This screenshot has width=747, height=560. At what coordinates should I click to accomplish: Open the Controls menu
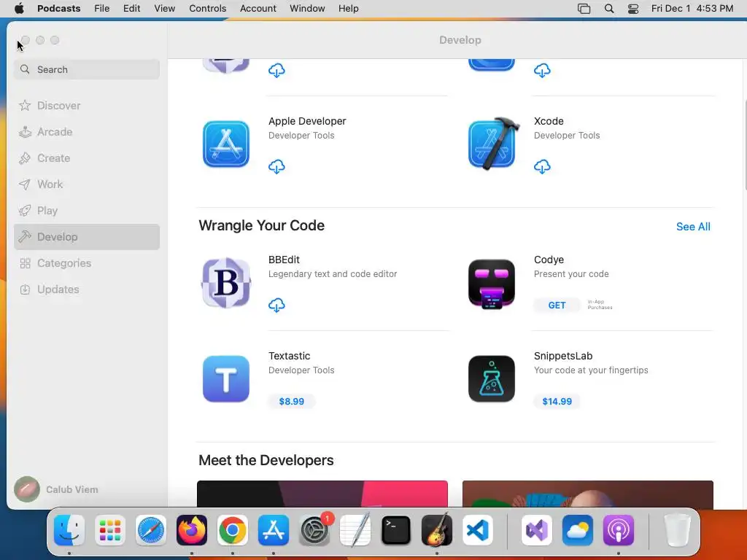[207, 9]
